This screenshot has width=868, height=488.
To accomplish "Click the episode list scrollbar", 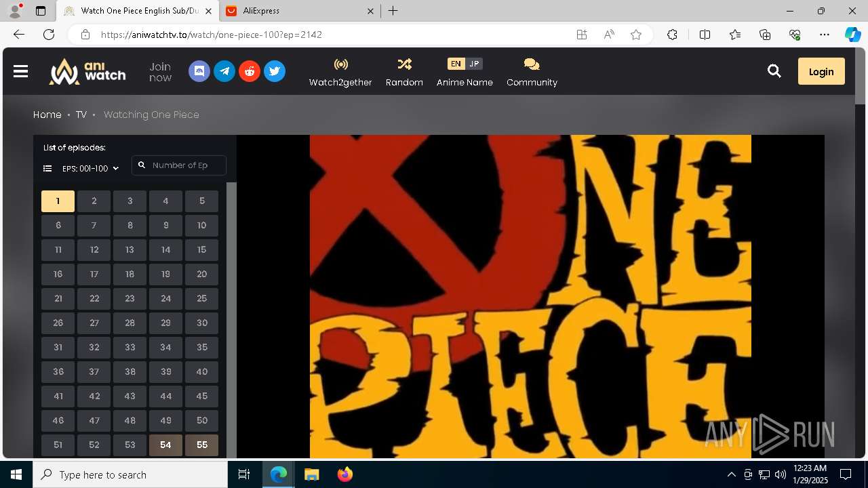I will (231, 320).
